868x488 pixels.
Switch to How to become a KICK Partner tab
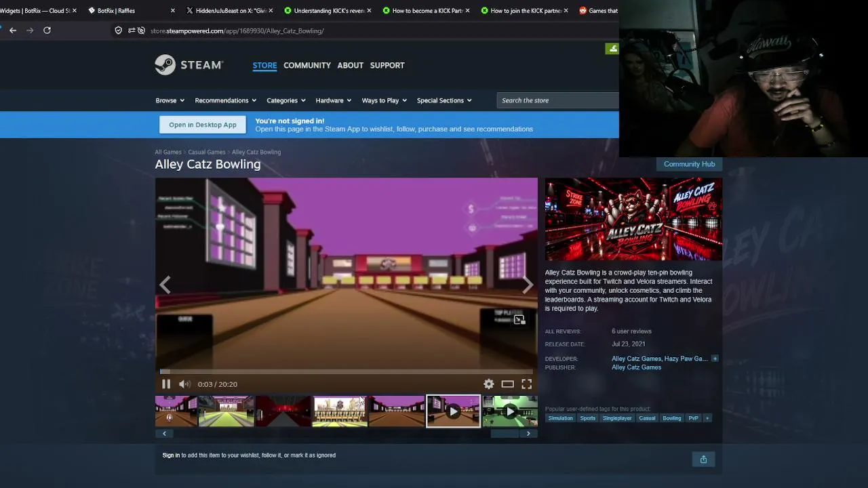(x=426, y=11)
